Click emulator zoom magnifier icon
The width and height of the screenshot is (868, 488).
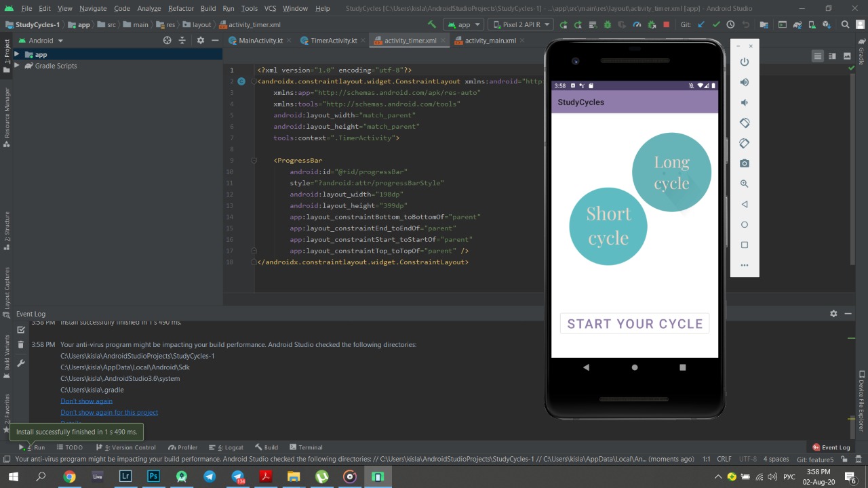[745, 184]
